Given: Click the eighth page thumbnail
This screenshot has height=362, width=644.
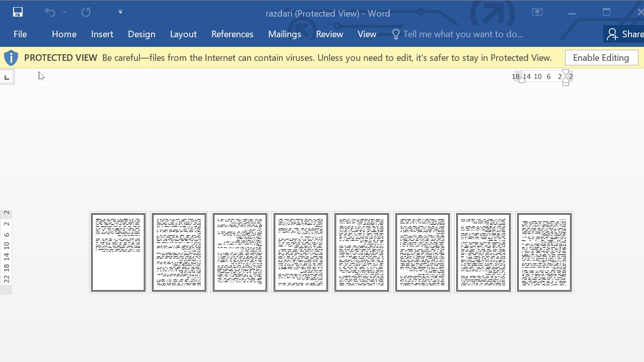Looking at the screenshot, I should [544, 252].
